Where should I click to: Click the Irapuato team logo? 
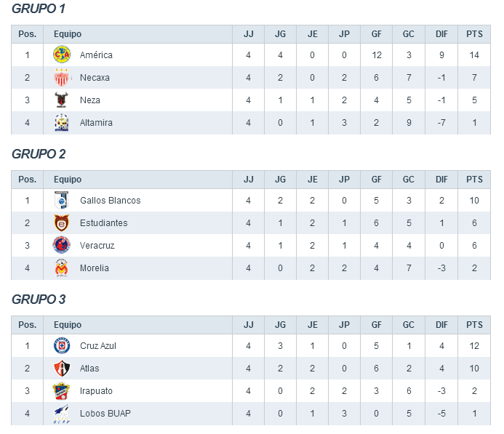tap(62, 391)
